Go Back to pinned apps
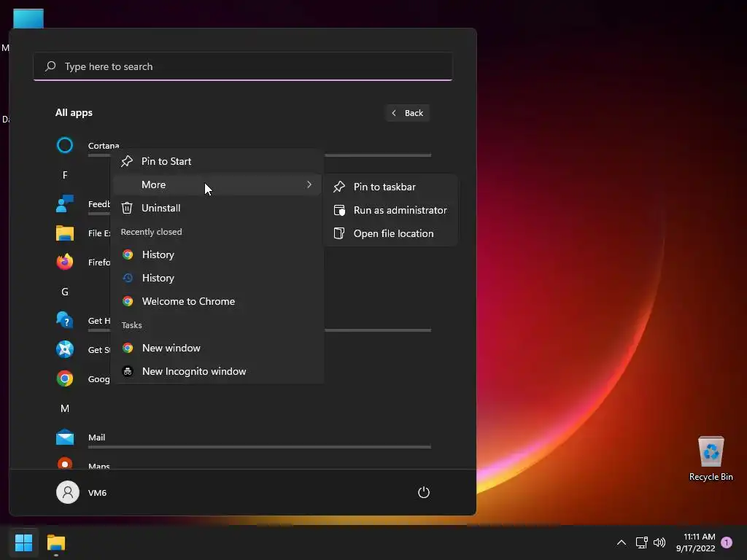This screenshot has width=747, height=560. 407,113
